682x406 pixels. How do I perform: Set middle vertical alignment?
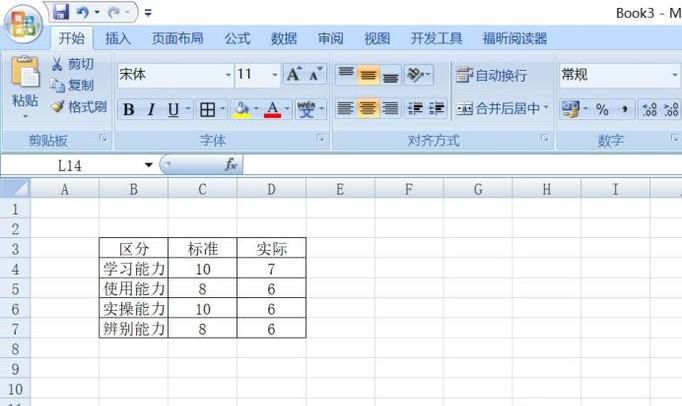368,74
